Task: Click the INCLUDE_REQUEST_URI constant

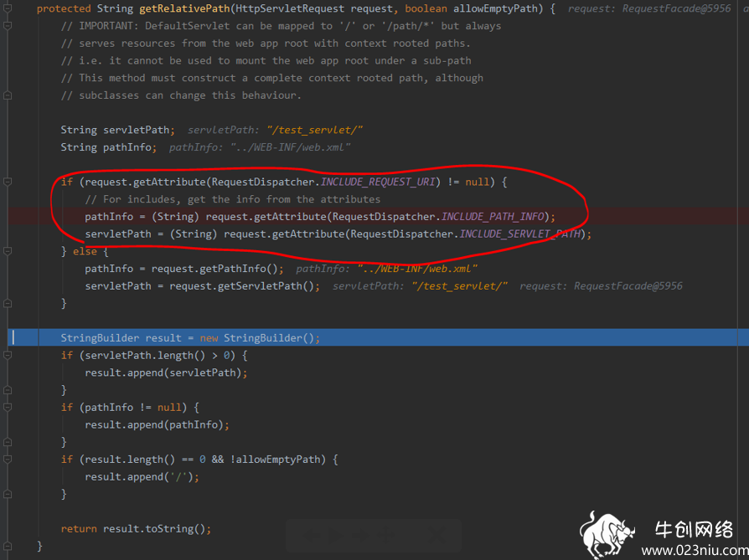Action: pos(377,182)
